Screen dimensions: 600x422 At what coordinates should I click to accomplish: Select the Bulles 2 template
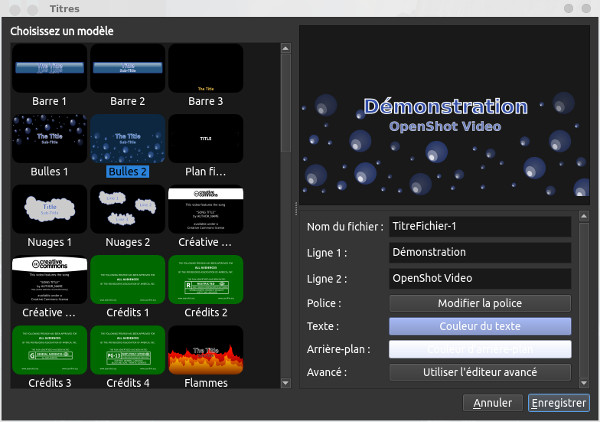coord(127,138)
